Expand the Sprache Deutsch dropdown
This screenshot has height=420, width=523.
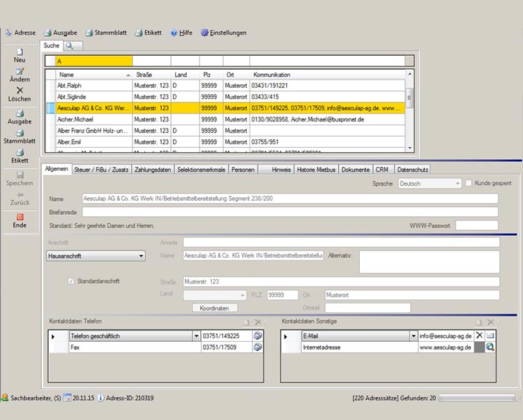point(457,183)
